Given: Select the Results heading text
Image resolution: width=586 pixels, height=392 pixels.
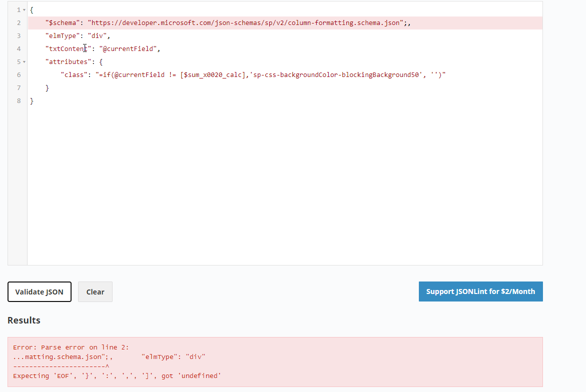Looking at the screenshot, I should (x=24, y=320).
